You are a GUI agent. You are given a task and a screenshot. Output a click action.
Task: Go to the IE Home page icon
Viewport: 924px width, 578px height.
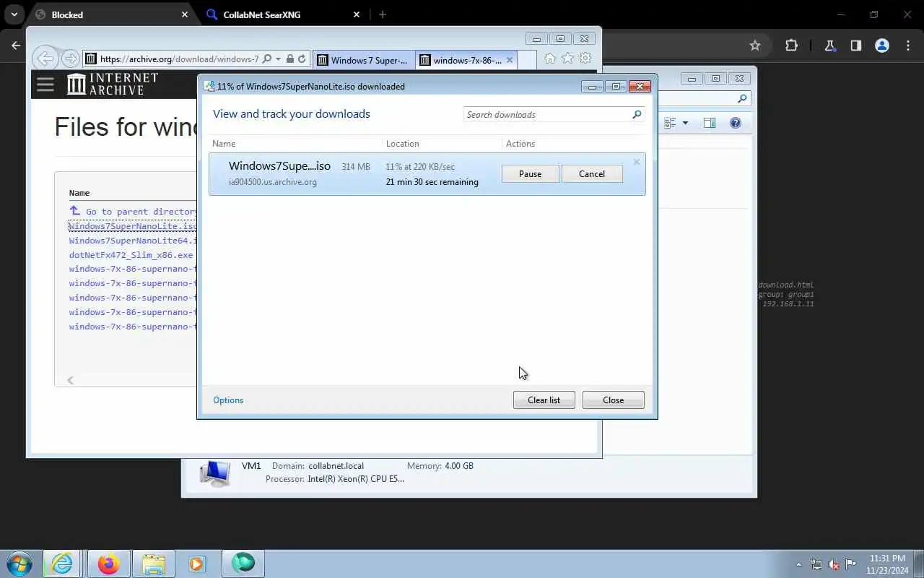coord(550,59)
